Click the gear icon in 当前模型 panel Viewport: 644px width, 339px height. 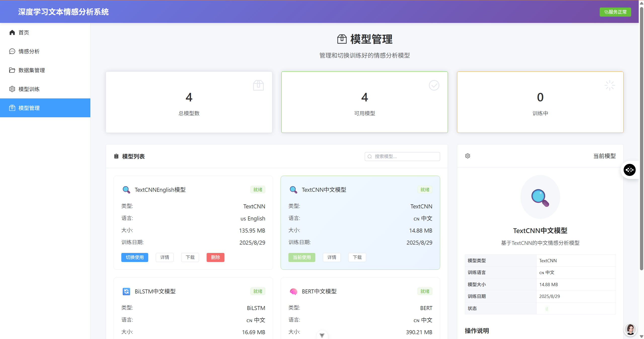468,156
